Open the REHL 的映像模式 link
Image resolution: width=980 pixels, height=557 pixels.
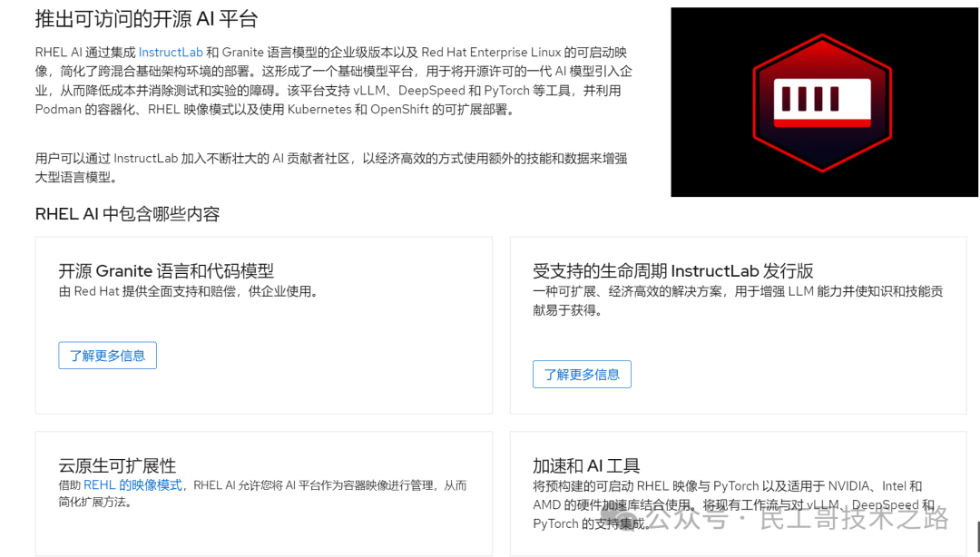(x=133, y=485)
